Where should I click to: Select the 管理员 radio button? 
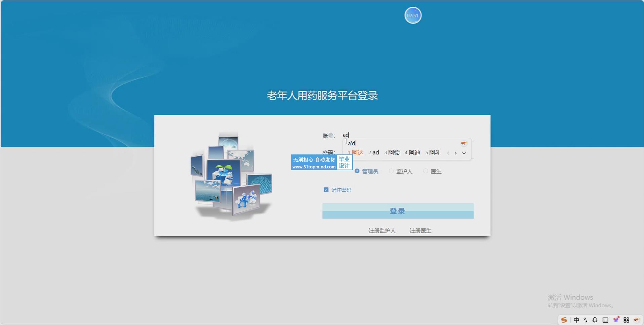(357, 171)
